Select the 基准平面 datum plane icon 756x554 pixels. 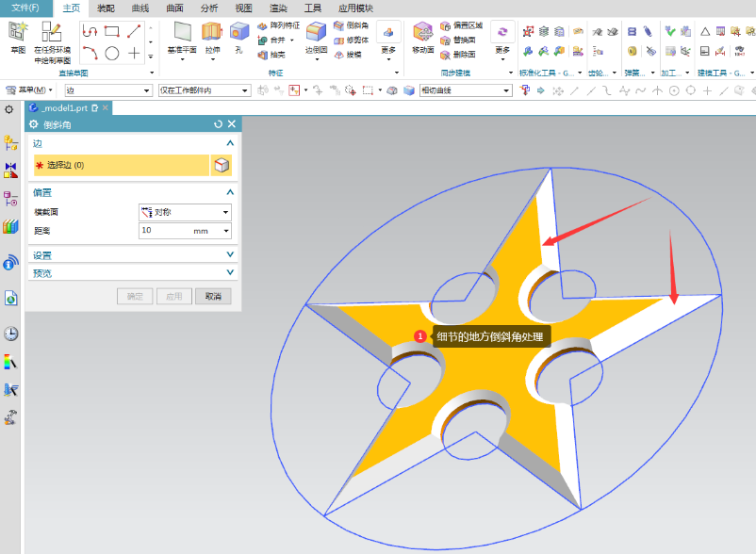(182, 32)
